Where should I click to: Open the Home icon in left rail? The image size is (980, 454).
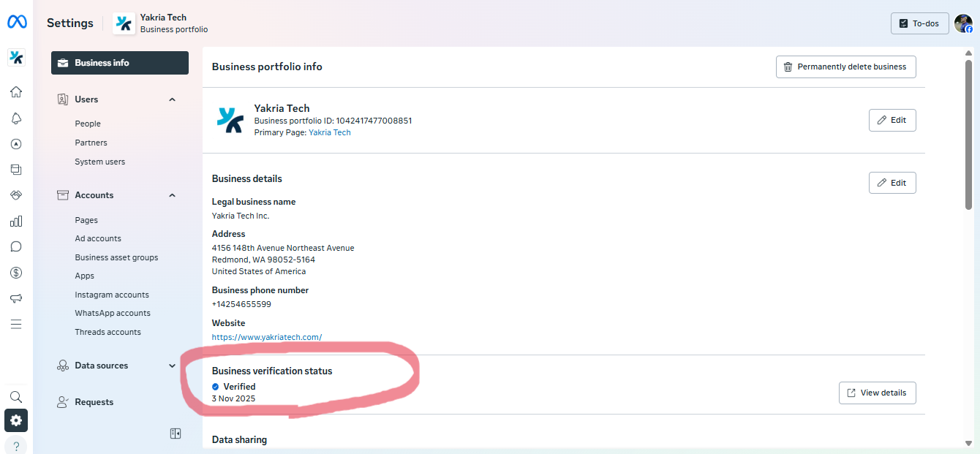[x=16, y=92]
